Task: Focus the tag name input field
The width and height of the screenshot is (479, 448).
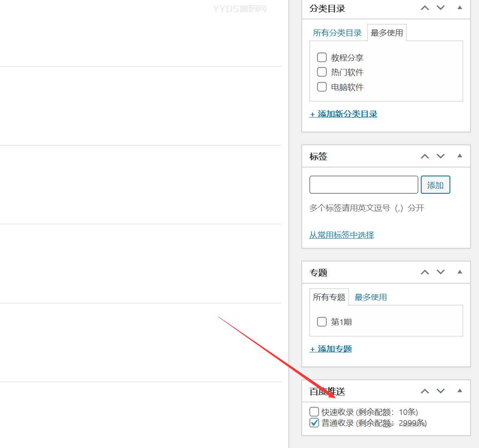Action: click(x=363, y=185)
